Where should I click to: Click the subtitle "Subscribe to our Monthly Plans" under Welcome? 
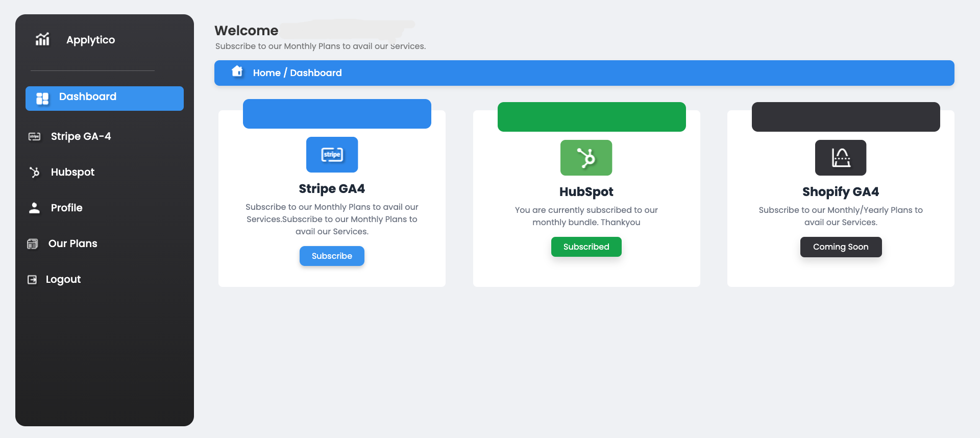(321, 46)
